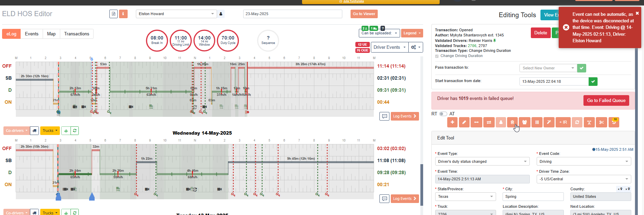Click the date field showing 23-May-2025
The image size is (644, 215).
[292, 14]
